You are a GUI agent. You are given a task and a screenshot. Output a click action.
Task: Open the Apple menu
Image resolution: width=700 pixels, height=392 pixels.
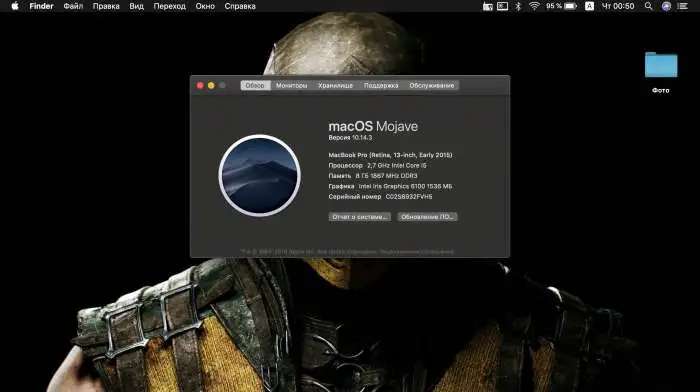tap(15, 6)
